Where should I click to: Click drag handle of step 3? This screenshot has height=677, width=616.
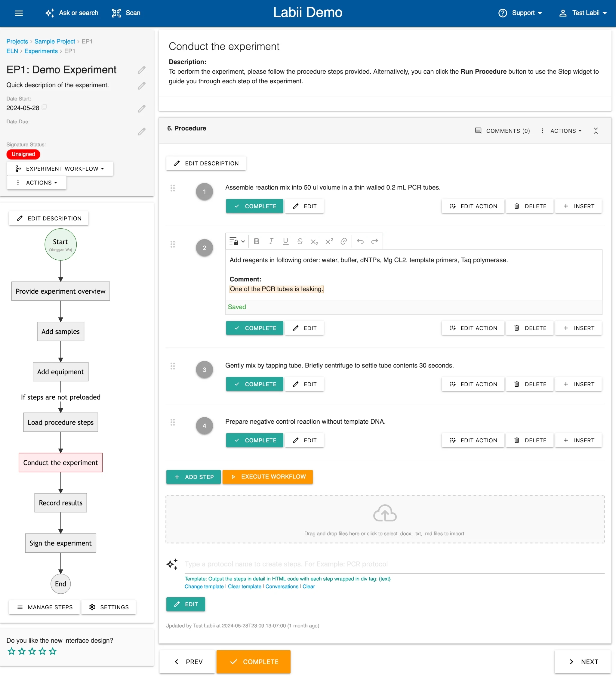pyautogui.click(x=173, y=366)
